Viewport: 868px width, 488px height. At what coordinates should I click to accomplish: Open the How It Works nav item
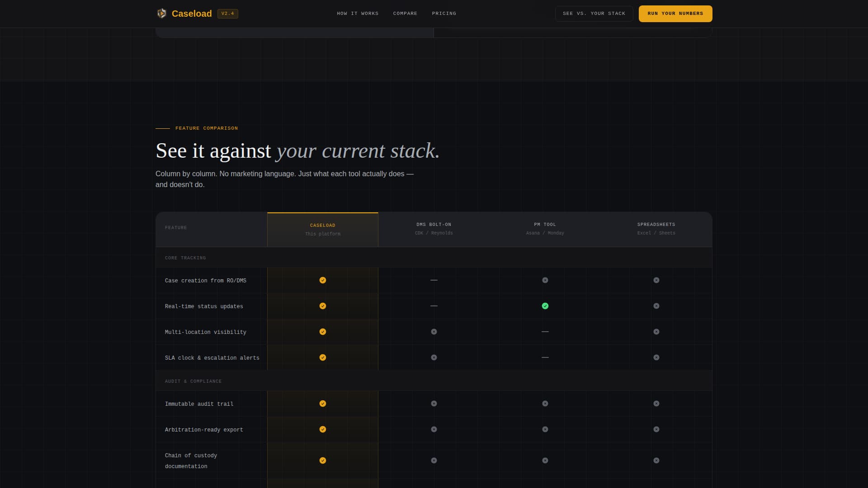(x=358, y=14)
